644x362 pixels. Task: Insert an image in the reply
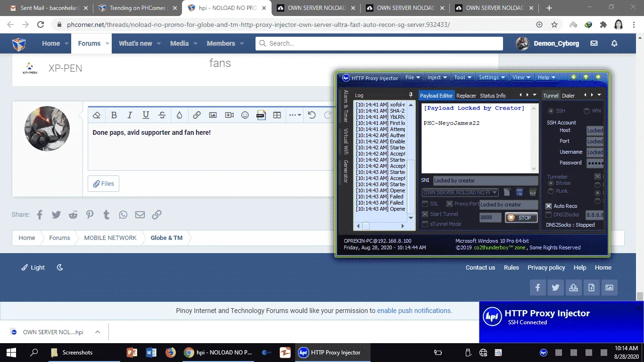pyautogui.click(x=213, y=115)
